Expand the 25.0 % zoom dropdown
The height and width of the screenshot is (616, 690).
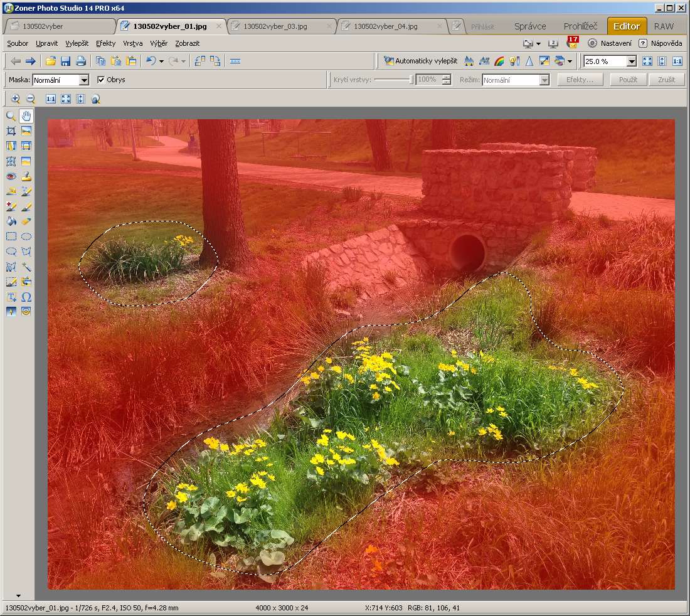click(x=631, y=61)
